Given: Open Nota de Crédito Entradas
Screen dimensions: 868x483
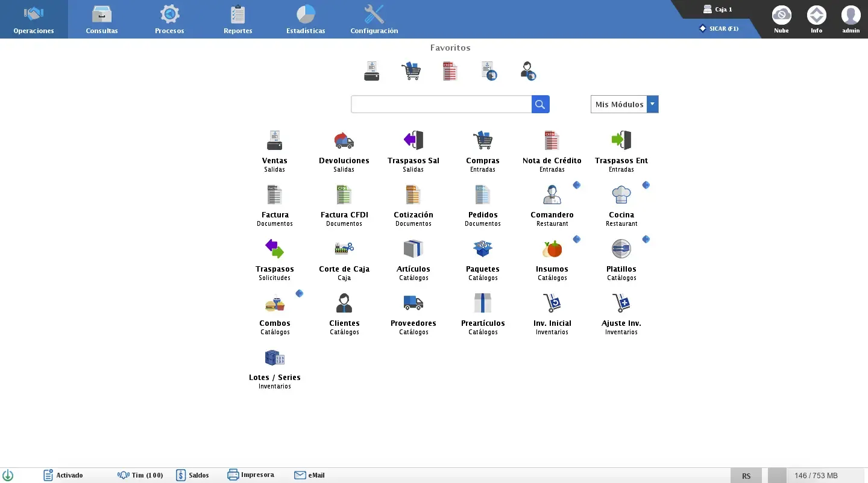Looking at the screenshot, I should point(552,149).
